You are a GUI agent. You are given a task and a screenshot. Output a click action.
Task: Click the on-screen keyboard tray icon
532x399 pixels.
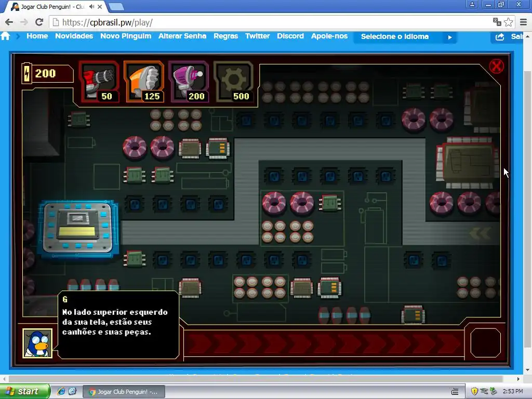[x=455, y=392]
